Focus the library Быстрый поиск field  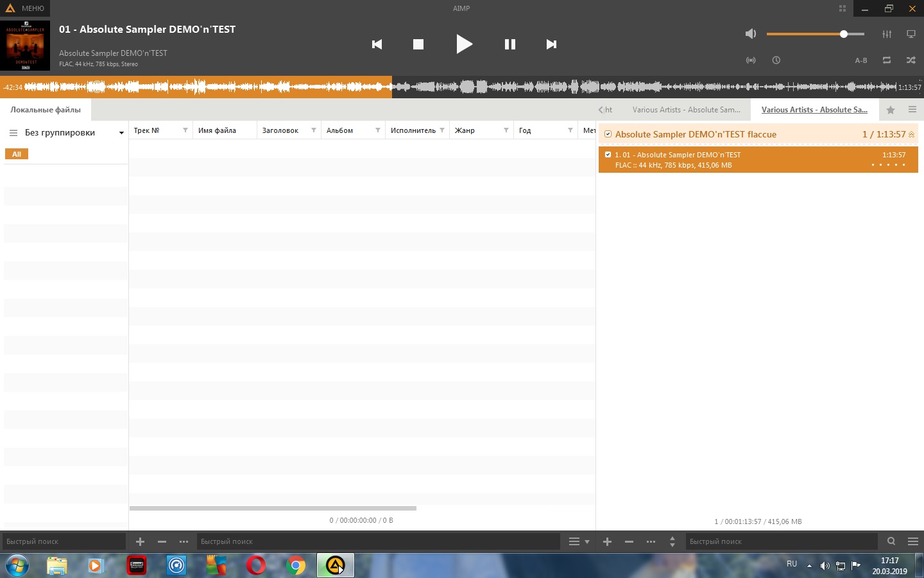click(x=378, y=541)
